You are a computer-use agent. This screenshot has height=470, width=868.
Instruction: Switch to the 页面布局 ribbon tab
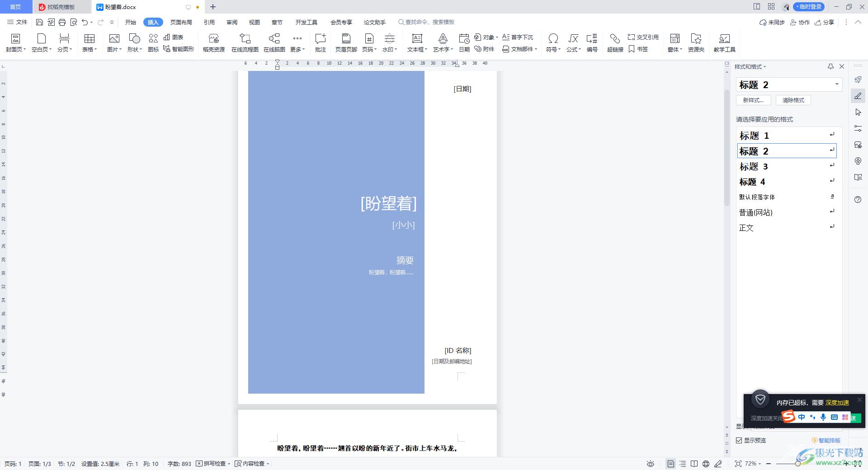point(181,22)
